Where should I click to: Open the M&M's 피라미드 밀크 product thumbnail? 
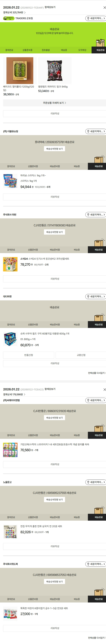pyautogui.click(x=55, y=70)
